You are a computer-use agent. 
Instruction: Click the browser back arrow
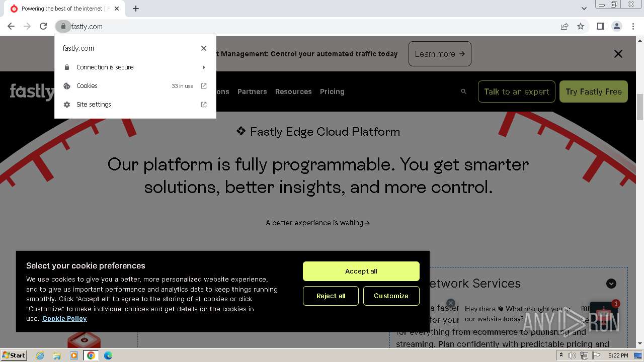[x=11, y=26]
